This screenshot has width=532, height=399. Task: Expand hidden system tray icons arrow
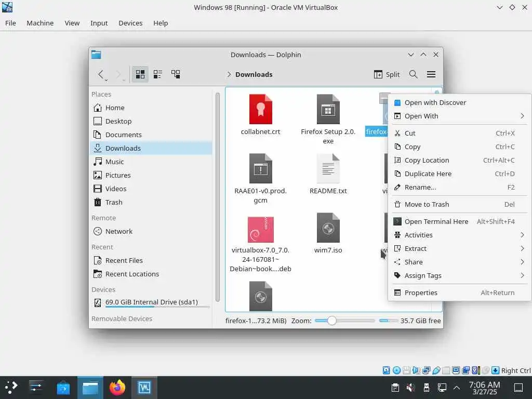(x=457, y=388)
